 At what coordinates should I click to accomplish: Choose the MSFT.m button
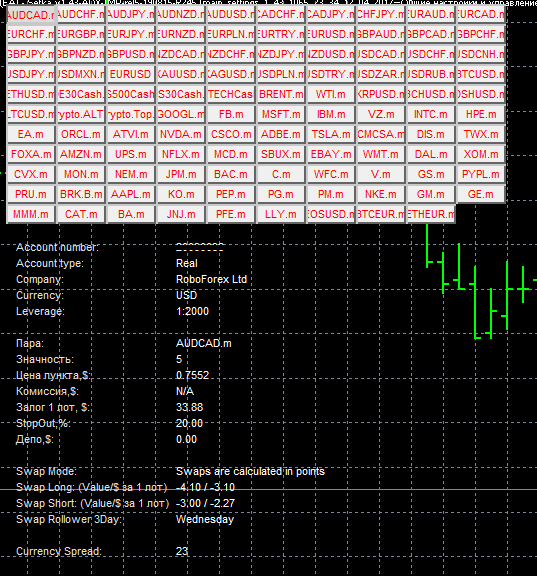[x=281, y=114]
